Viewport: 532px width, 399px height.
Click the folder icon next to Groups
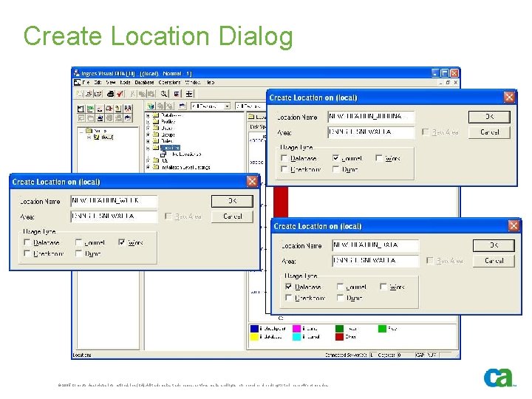click(x=156, y=134)
